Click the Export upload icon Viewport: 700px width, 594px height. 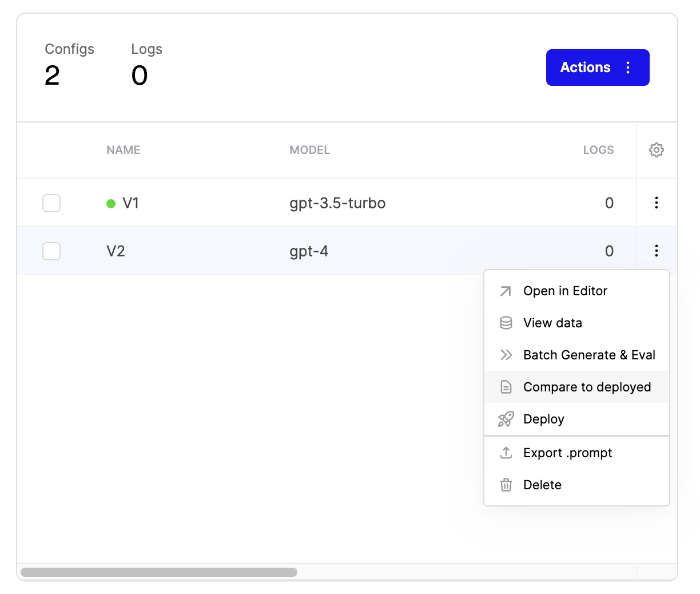(506, 453)
